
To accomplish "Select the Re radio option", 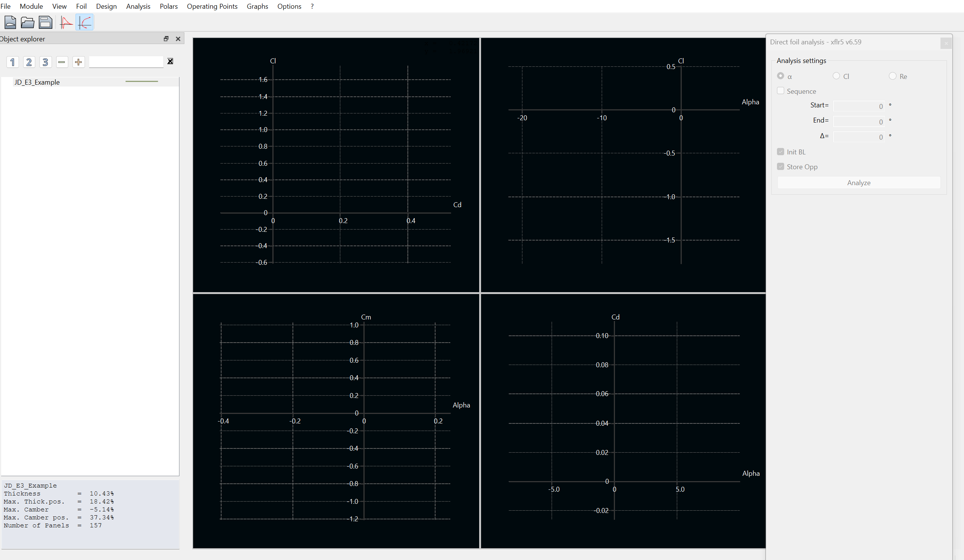I will [x=892, y=76].
